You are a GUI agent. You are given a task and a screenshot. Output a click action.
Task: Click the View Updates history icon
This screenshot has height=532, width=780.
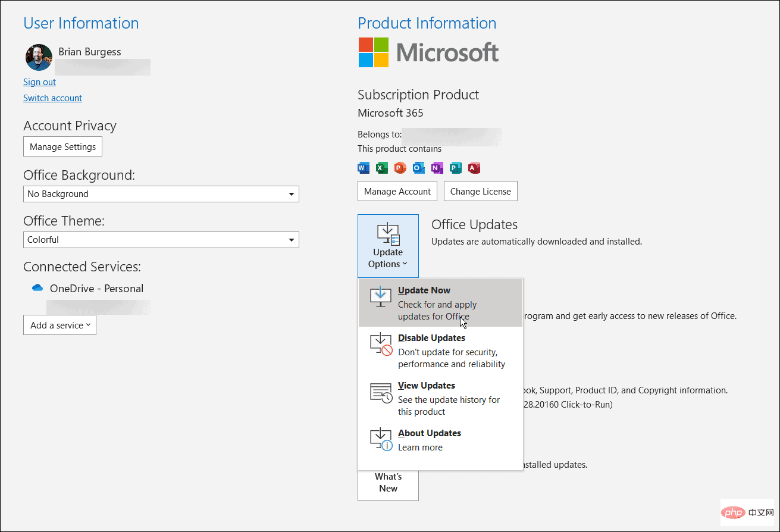pyautogui.click(x=381, y=393)
